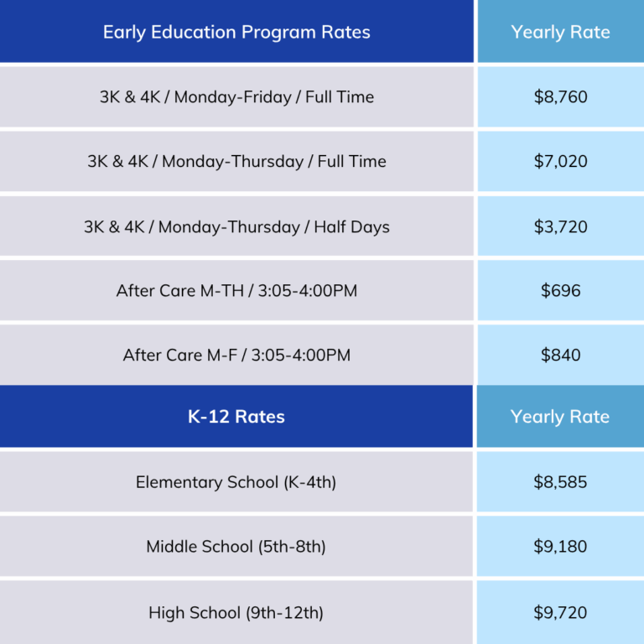644x644 pixels.
Task: Click the Yearly Rate header beside K-12 Rates
Action: (x=560, y=417)
